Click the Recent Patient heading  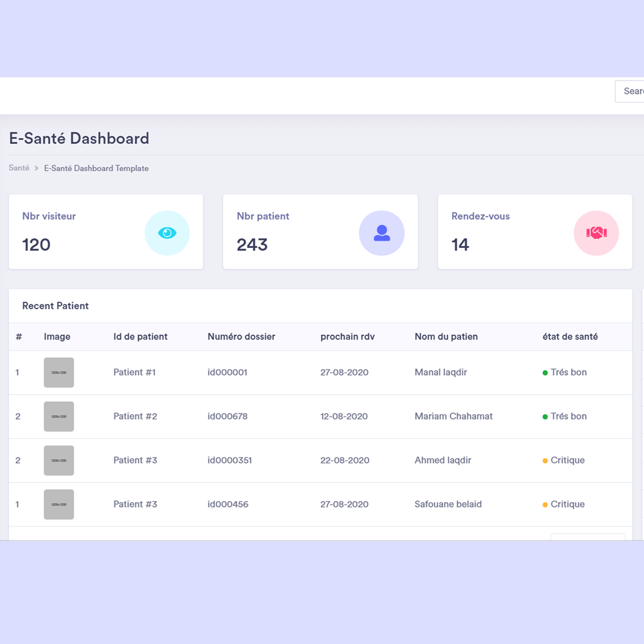(55, 305)
